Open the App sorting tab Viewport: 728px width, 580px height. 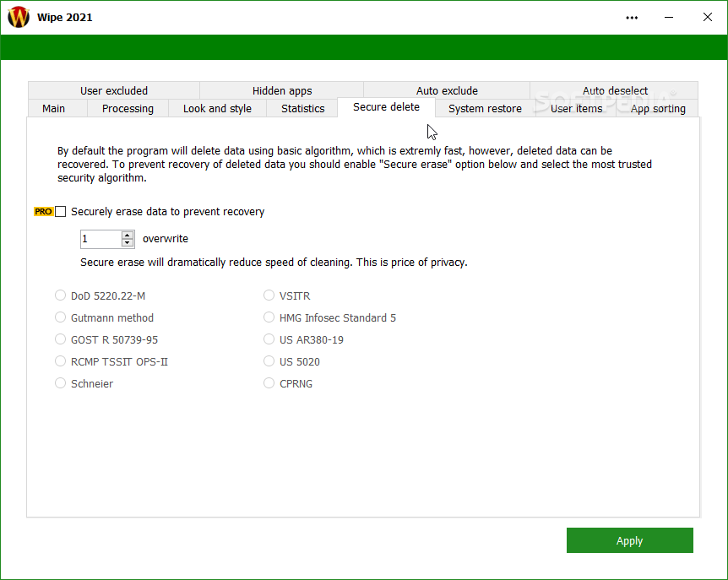tap(658, 108)
